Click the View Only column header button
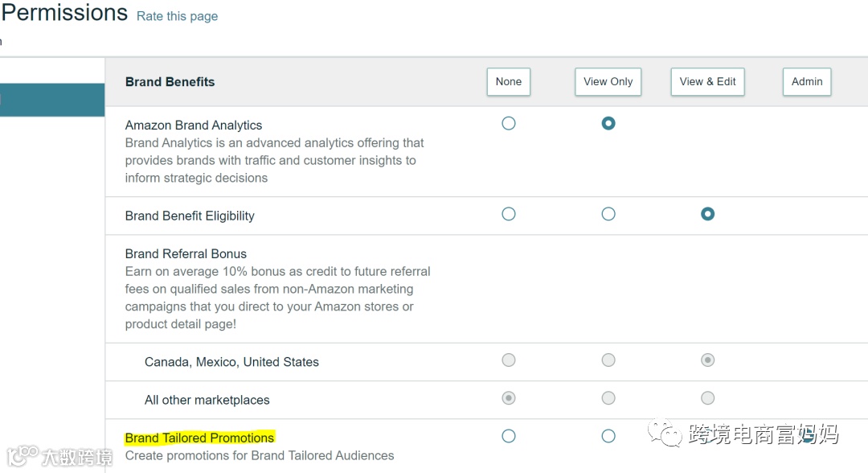This screenshot has height=473, width=868. coord(608,82)
